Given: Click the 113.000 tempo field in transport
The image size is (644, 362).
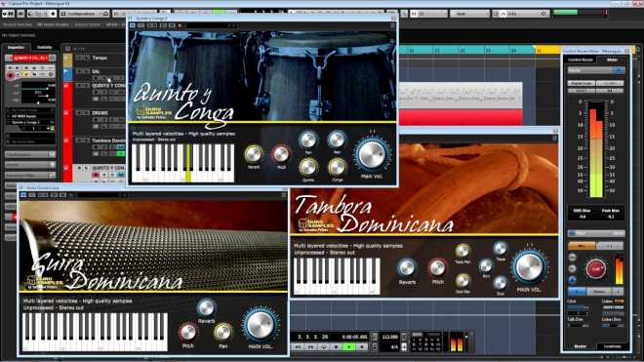Looking at the screenshot, I should tap(389, 337).
